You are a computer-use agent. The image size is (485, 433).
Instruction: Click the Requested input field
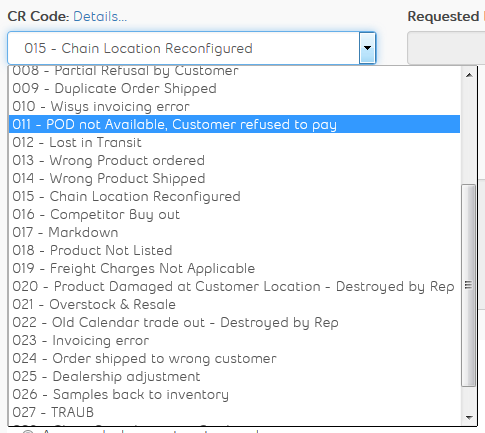[446, 48]
